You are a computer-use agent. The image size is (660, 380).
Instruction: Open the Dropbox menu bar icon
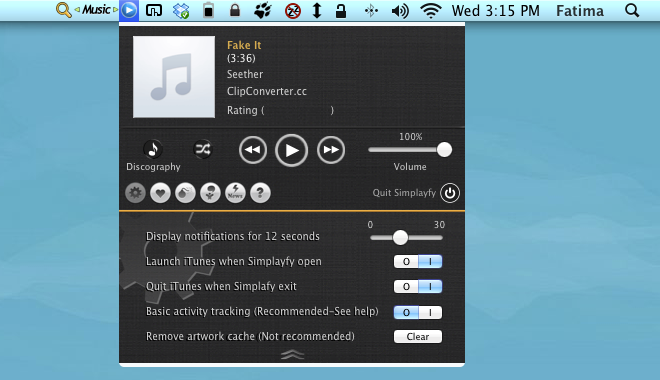click(x=181, y=11)
